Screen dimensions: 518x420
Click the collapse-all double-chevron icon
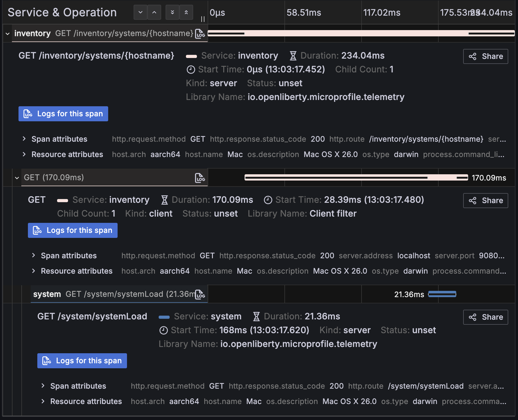pos(186,12)
